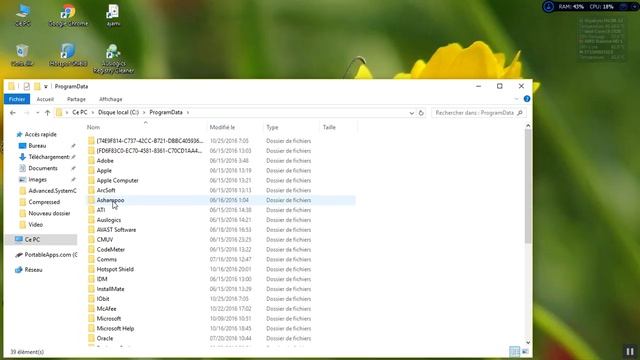This screenshot has height=360, width=640.
Task: Select PortableApps.com drive in sidebar
Action: 46,255
